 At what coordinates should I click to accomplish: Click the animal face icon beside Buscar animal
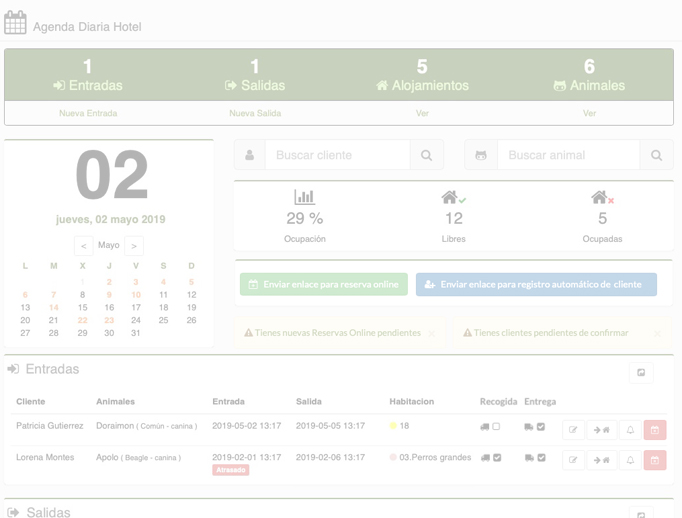pos(481,155)
